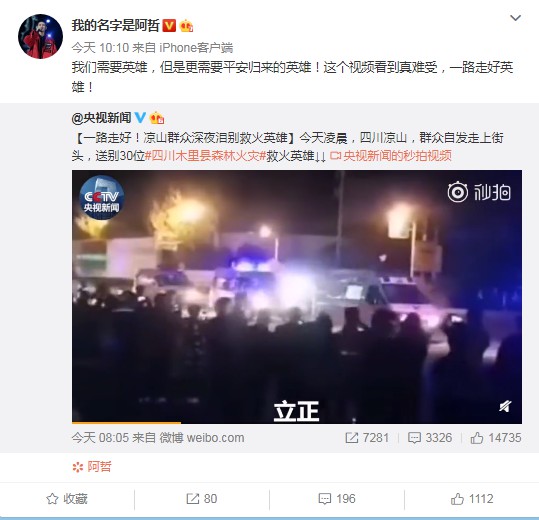The image size is (539, 520).
Task: Play the CCTV news video thumbnail
Action: (x=297, y=297)
